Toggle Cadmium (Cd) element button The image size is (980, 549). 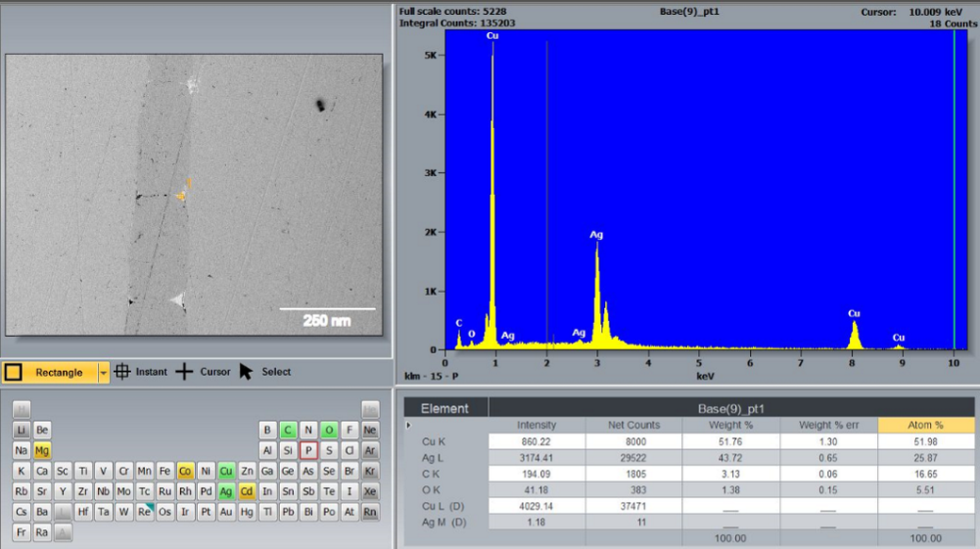point(247,492)
